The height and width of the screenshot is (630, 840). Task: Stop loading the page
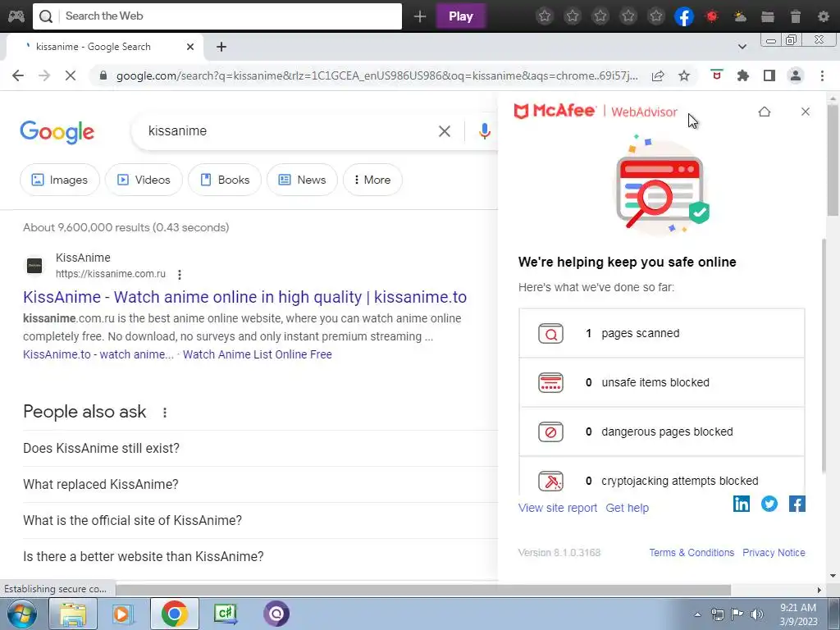click(71, 75)
